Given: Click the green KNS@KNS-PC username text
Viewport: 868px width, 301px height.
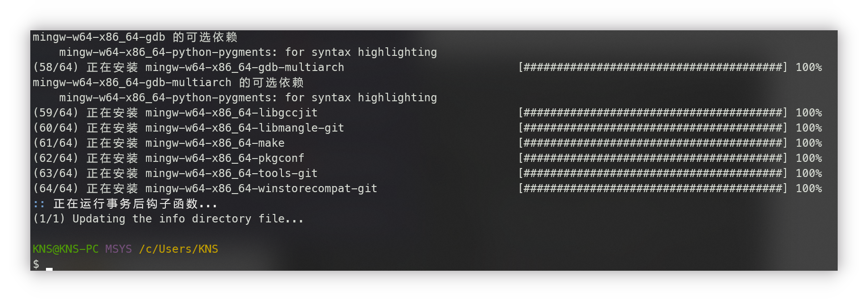Looking at the screenshot, I should (x=65, y=249).
